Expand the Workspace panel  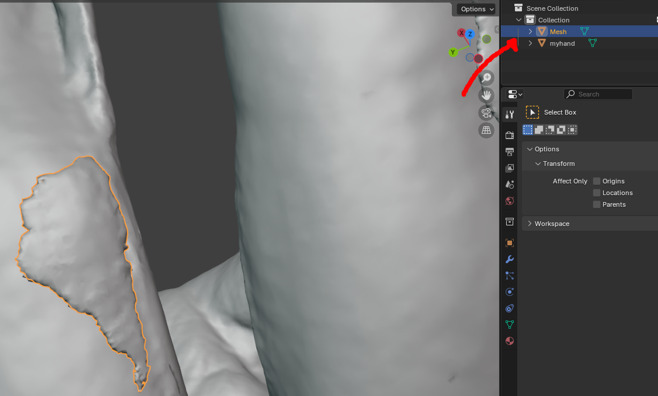[x=530, y=224]
